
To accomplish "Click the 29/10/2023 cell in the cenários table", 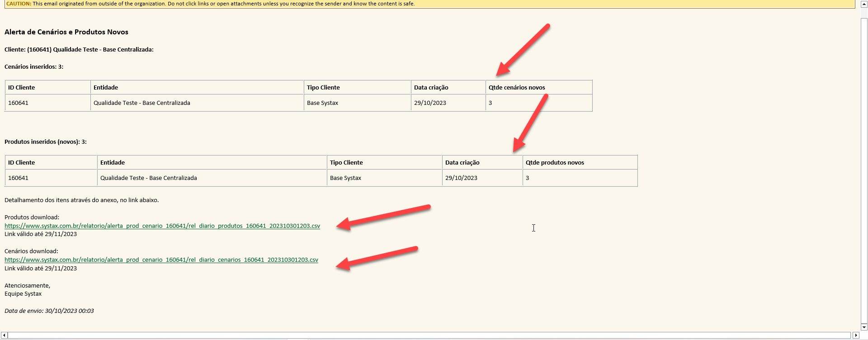I will 430,103.
